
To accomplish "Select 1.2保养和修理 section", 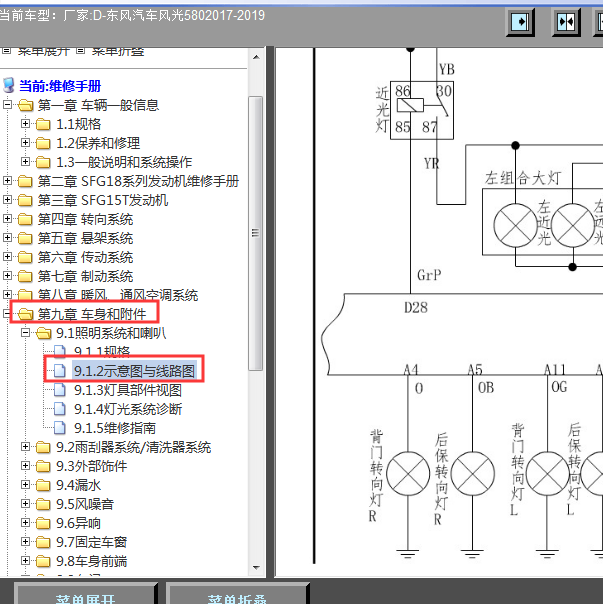I will click(x=98, y=143).
